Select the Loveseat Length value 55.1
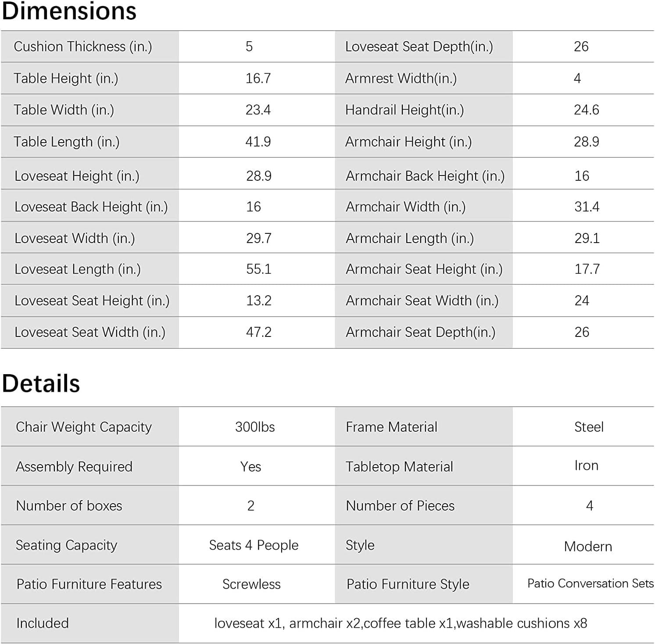655x644 pixels. [x=259, y=269]
